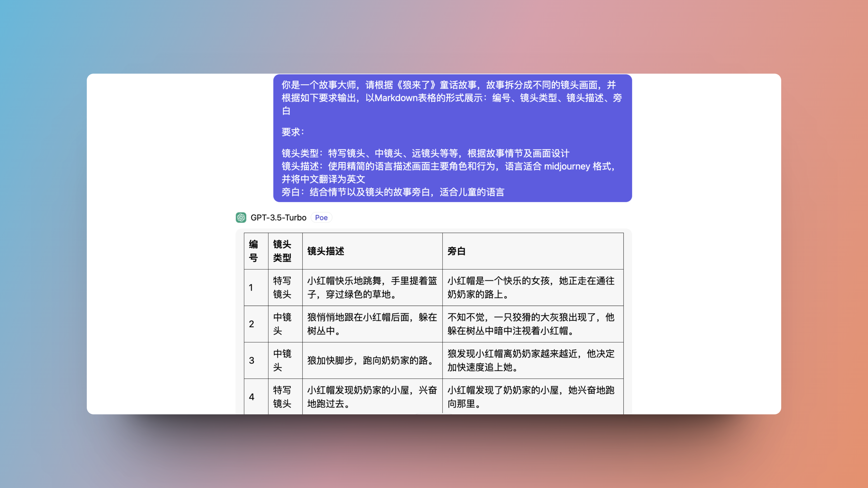This screenshot has height=488, width=868.
Task: Click the GPT-3.5-Turbo bot avatar icon
Action: click(241, 218)
